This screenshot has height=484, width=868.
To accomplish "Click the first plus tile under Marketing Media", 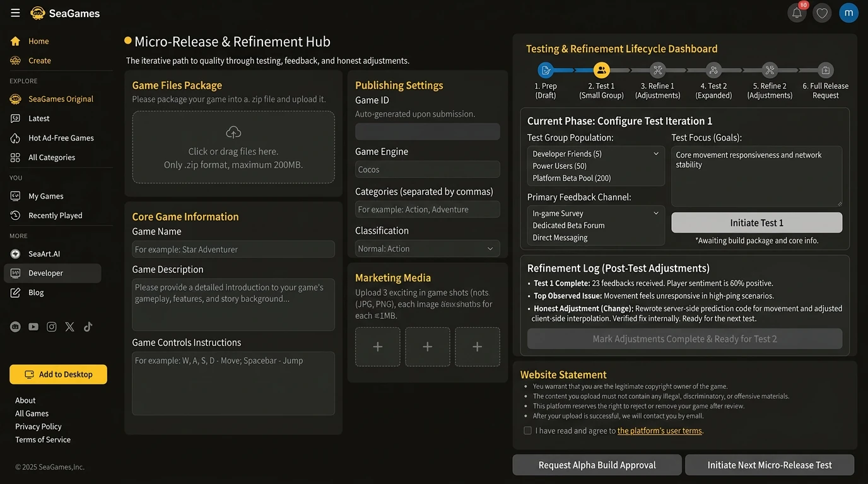I will (377, 347).
